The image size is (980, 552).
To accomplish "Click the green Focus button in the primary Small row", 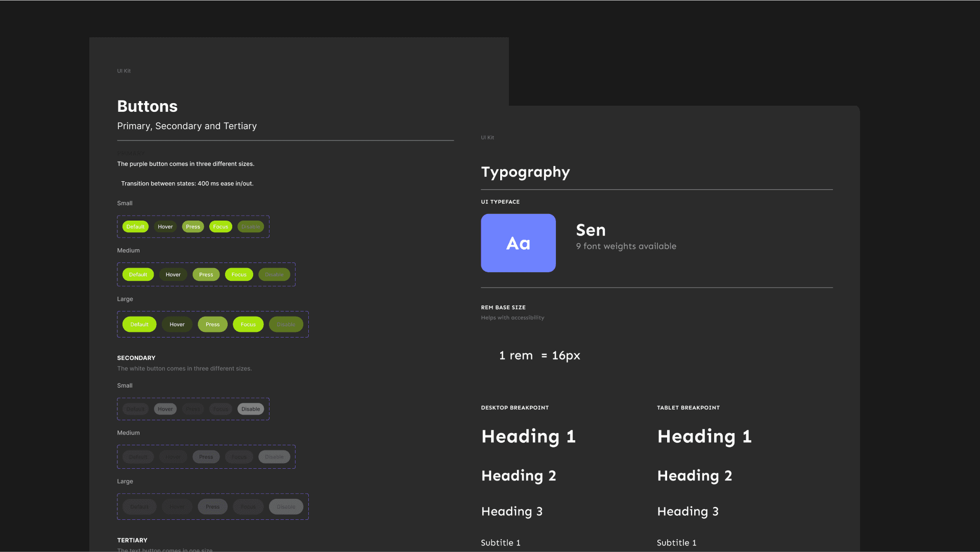I will click(x=220, y=227).
